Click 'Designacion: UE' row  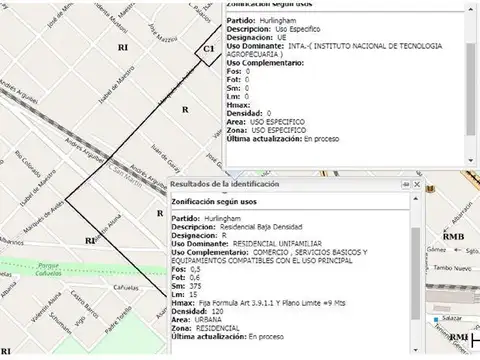256,37
